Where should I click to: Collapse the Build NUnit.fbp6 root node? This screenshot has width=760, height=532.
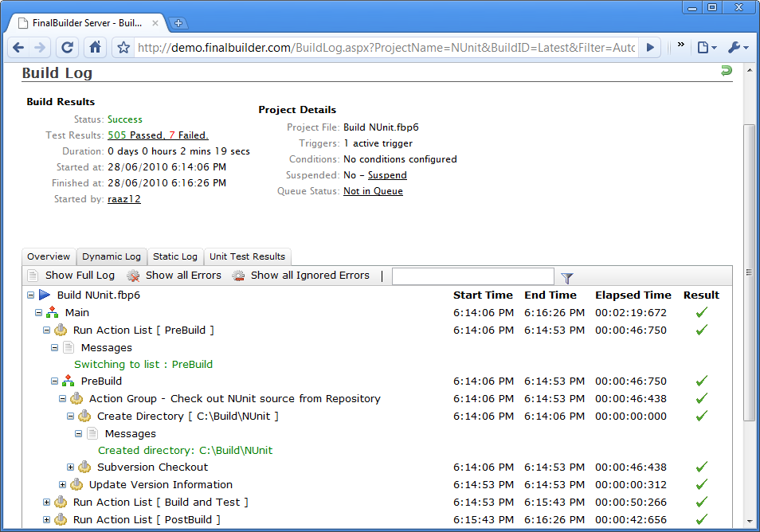tap(30, 295)
